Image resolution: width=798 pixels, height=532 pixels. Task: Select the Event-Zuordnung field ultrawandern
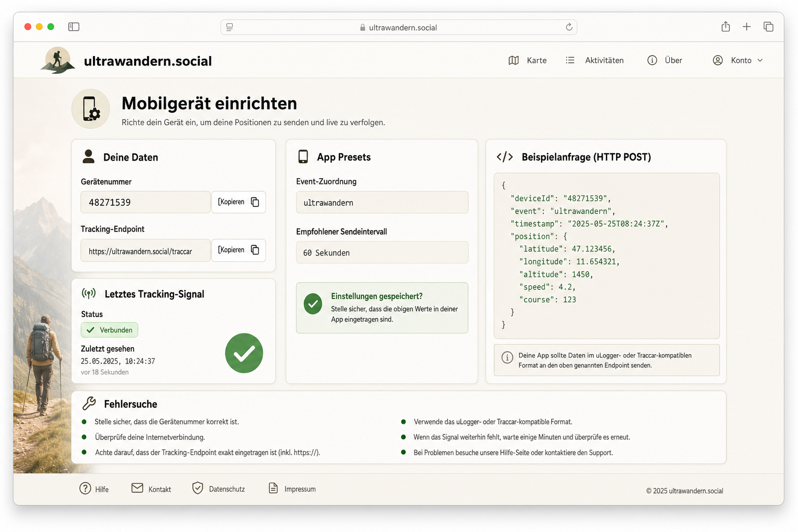coord(382,203)
